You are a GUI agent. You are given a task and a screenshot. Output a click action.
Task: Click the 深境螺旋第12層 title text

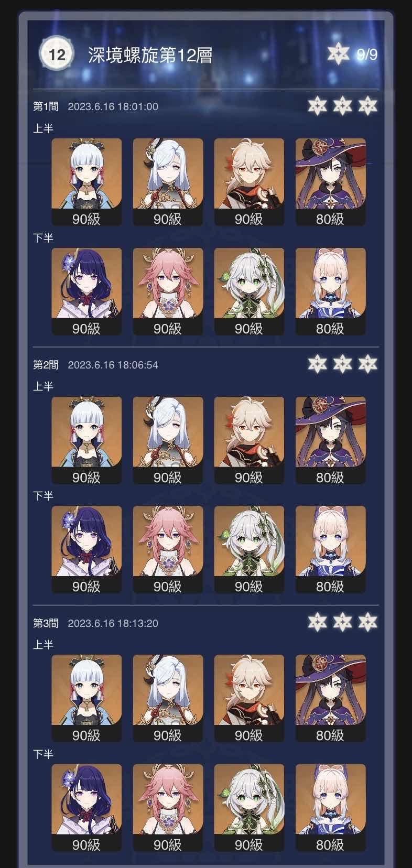[150, 55]
